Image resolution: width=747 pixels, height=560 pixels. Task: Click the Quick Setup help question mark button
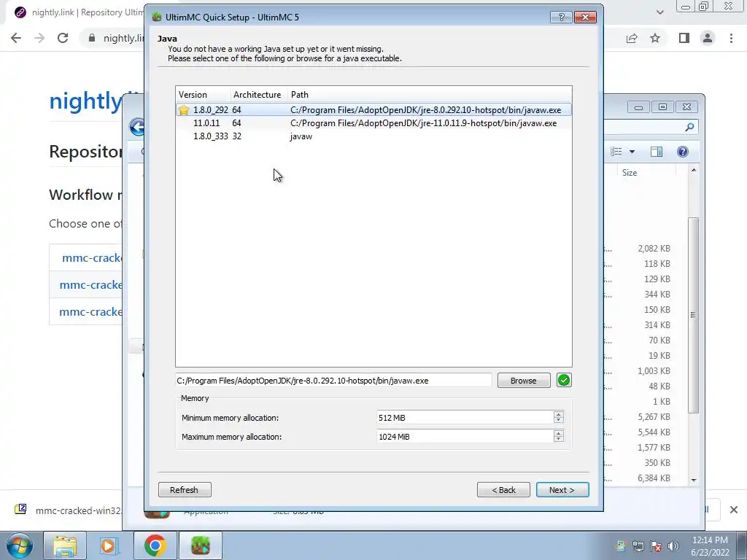(561, 17)
